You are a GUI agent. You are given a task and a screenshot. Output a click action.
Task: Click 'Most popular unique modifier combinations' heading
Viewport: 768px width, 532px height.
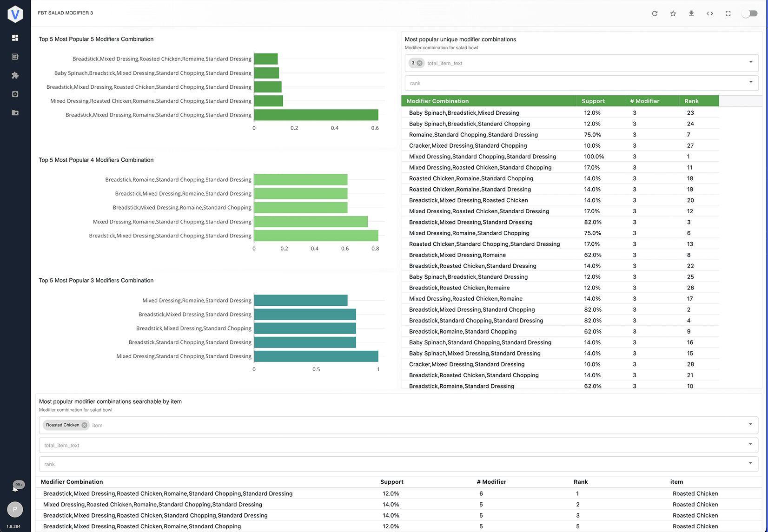click(460, 39)
